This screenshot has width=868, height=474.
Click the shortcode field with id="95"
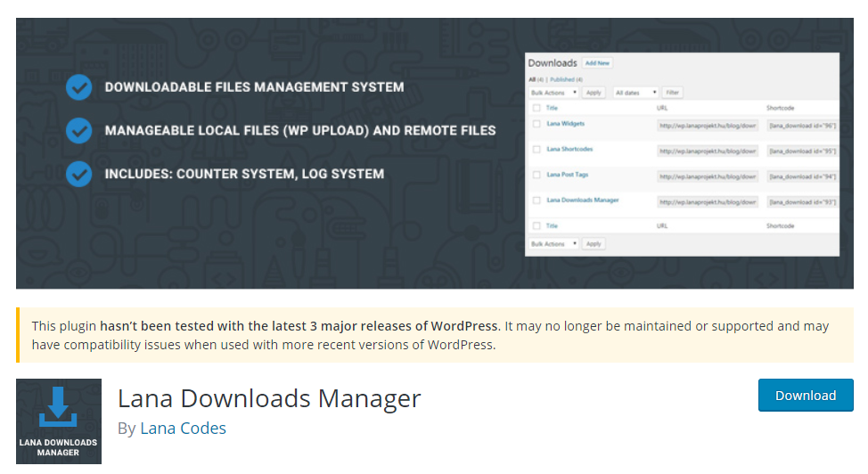[802, 151]
